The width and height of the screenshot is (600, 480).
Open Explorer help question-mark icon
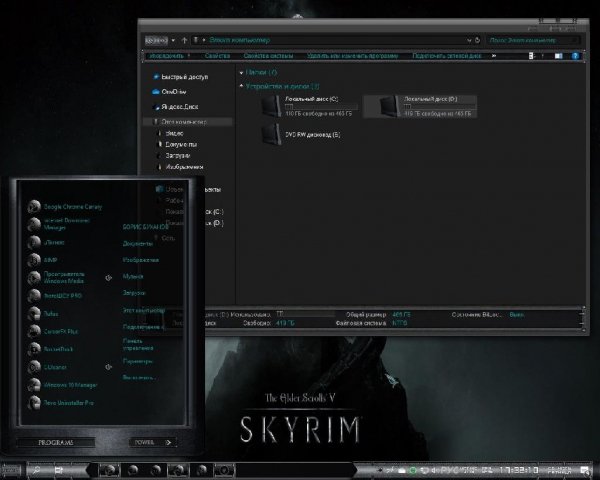(575, 56)
